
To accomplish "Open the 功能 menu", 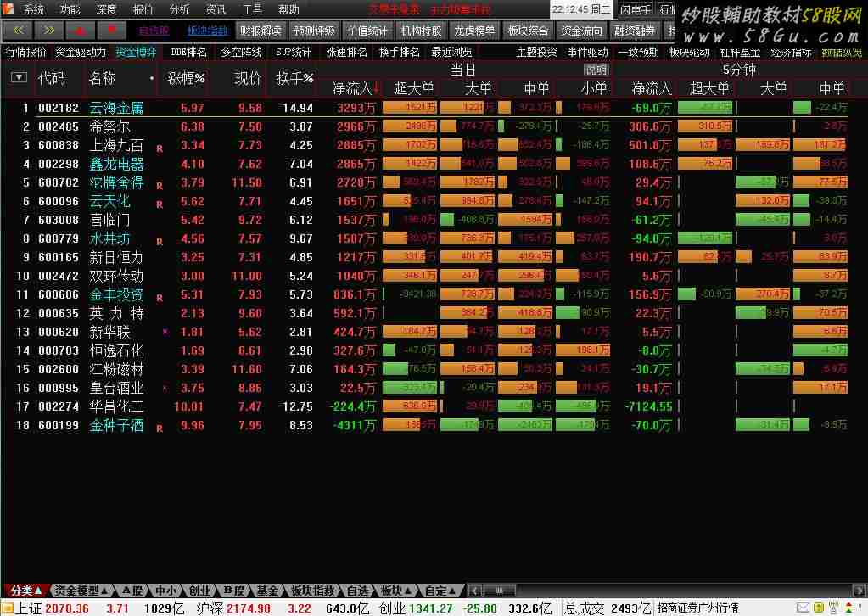I will (x=70, y=9).
